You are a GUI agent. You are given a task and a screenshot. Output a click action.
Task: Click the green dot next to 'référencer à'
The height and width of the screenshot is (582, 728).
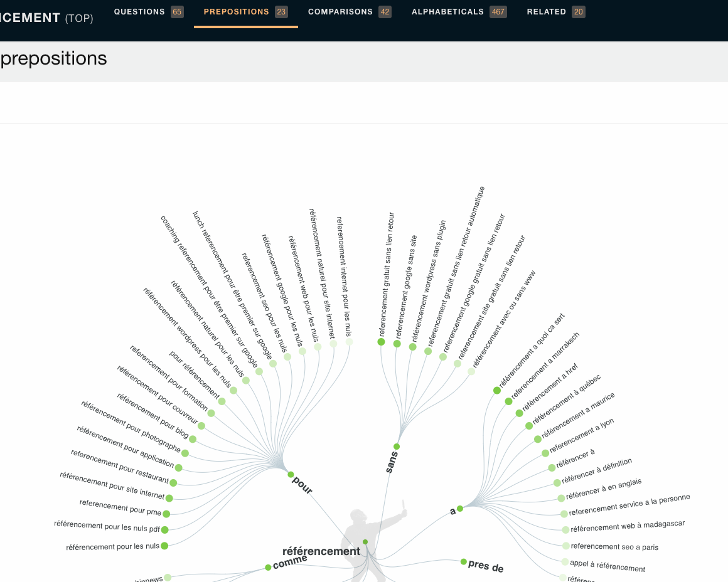click(552, 468)
